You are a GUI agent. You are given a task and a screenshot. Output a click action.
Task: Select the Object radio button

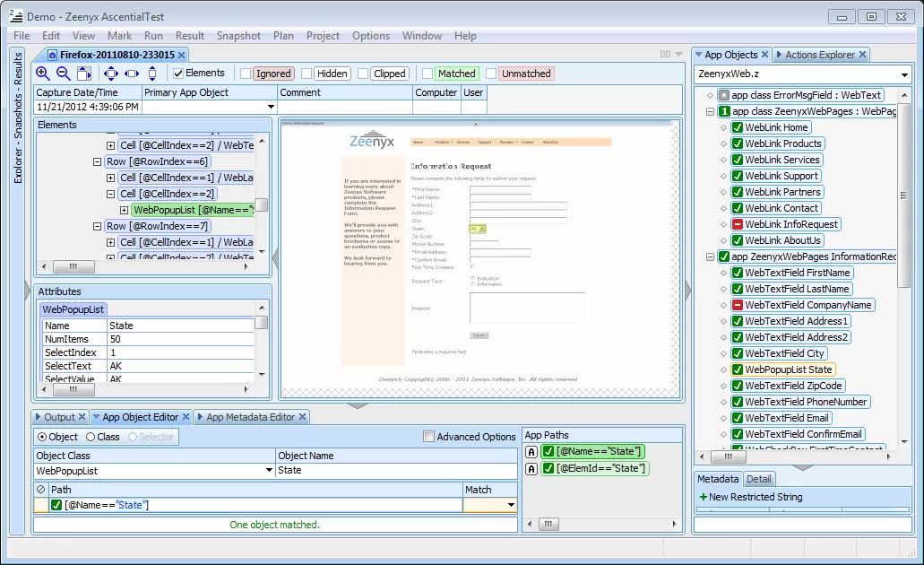(42, 437)
